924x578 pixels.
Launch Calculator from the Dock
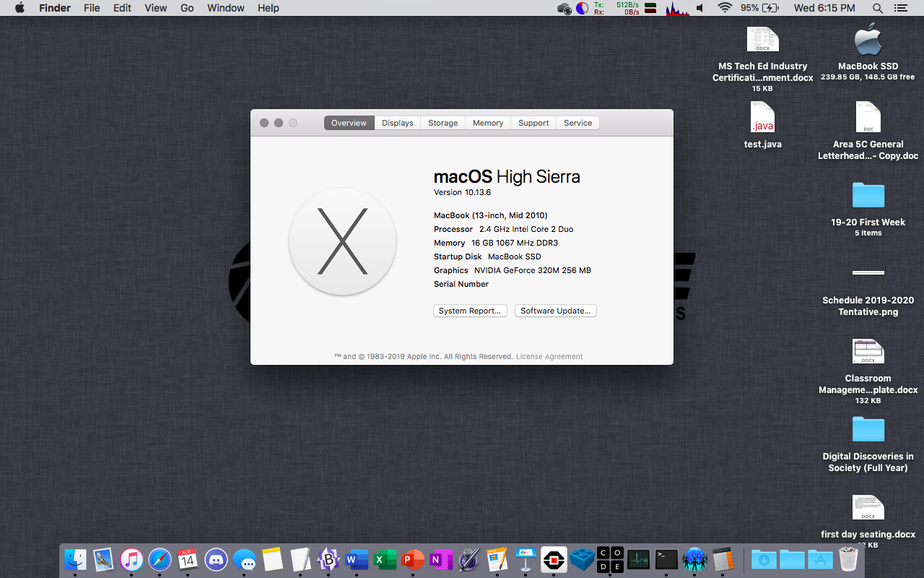tap(723, 559)
